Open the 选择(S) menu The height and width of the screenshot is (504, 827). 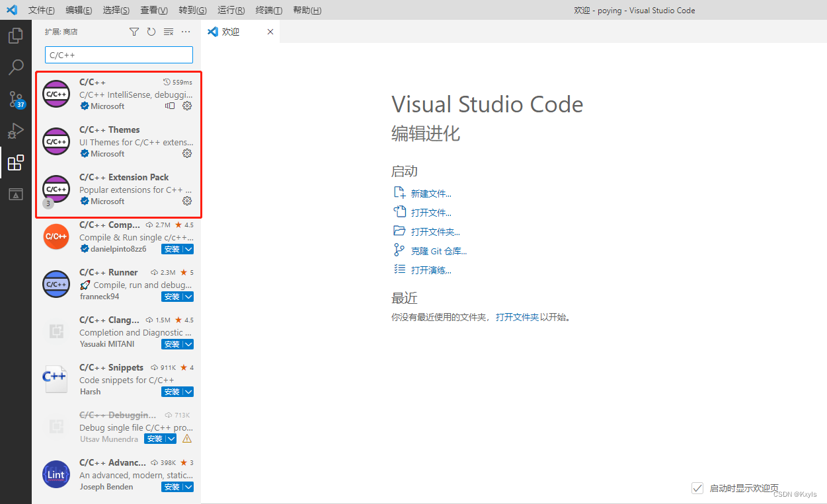click(x=116, y=10)
